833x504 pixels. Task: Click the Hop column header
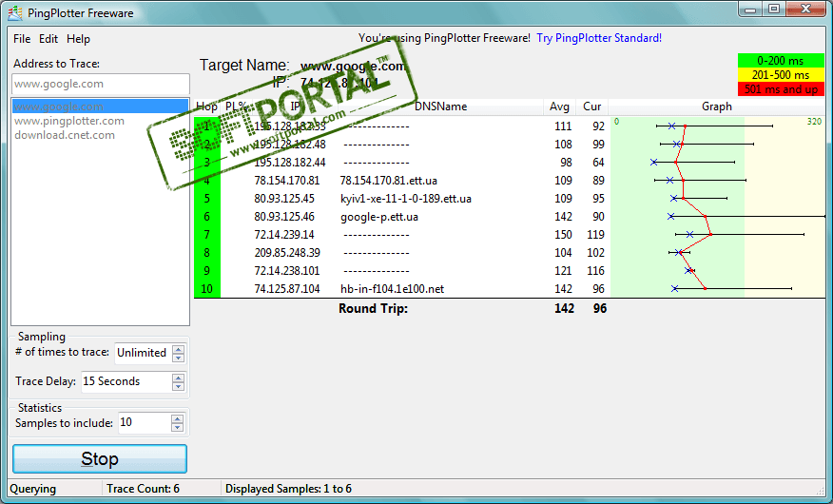(206, 107)
